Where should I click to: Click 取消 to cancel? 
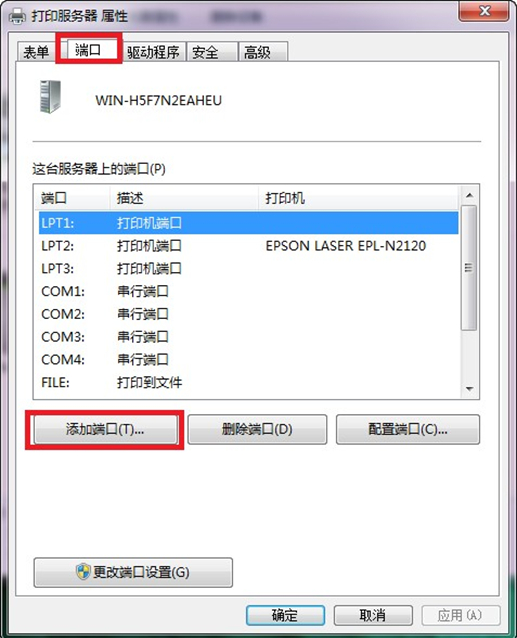(x=373, y=615)
